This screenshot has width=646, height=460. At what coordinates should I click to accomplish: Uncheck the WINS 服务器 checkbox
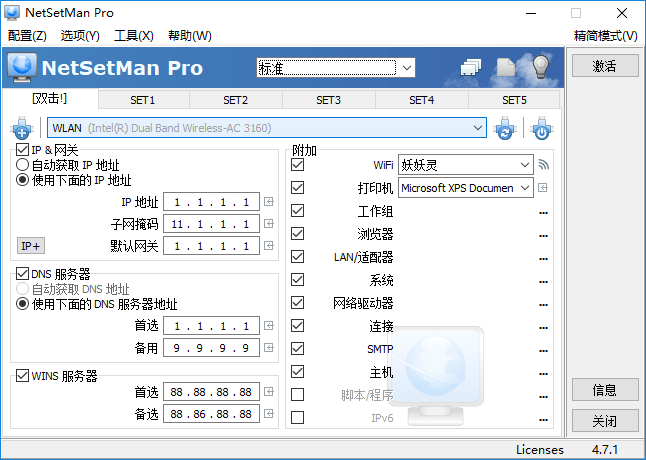22,376
